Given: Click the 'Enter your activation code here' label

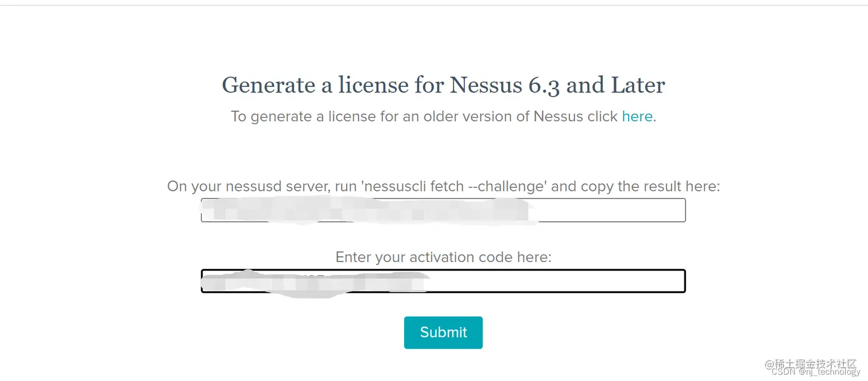Looking at the screenshot, I should (443, 257).
